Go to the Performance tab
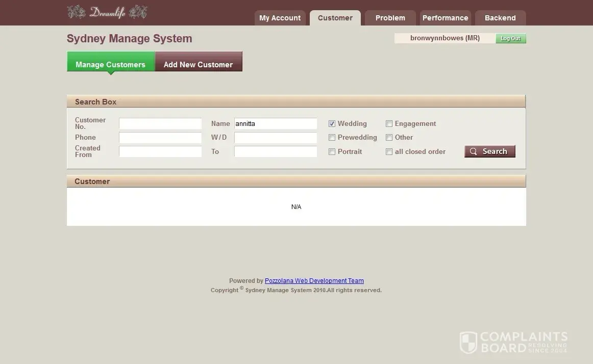 point(445,18)
